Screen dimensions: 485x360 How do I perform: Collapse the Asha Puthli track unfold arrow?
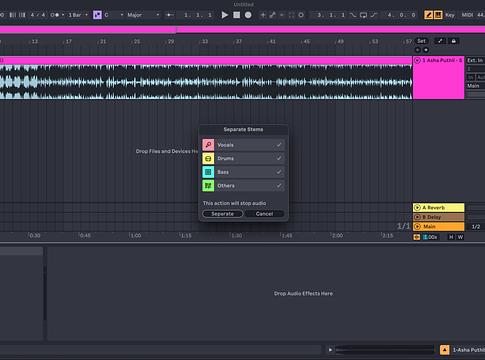pos(417,60)
